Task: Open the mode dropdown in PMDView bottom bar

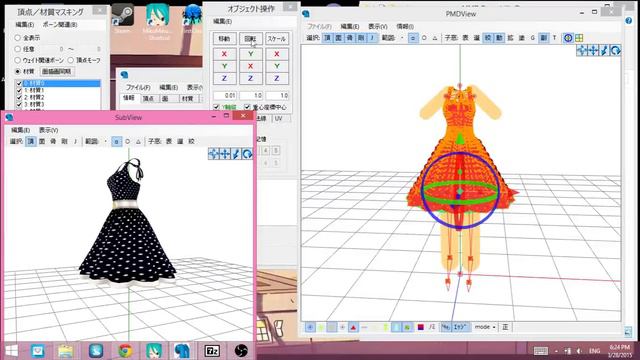Action: tap(485, 327)
